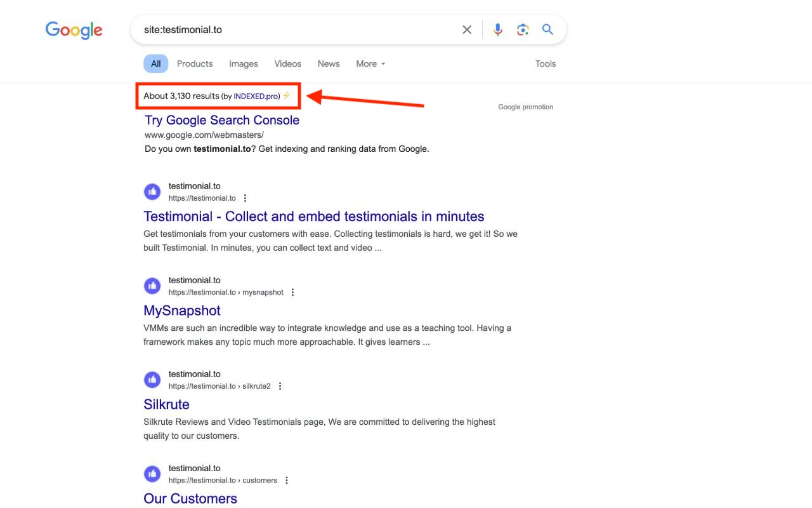Click the magnifying glass search button

click(547, 29)
